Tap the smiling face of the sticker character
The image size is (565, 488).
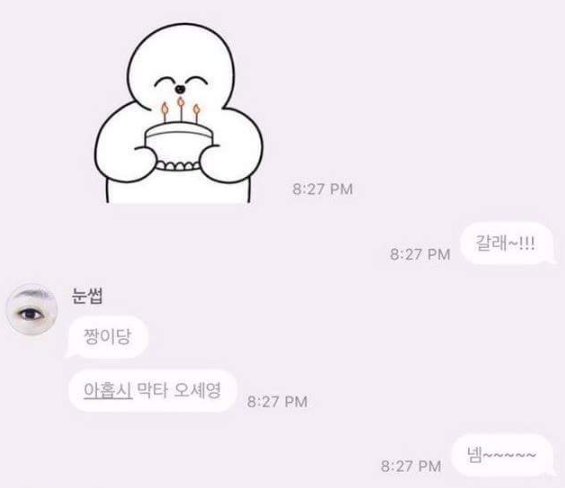pyautogui.click(x=181, y=83)
